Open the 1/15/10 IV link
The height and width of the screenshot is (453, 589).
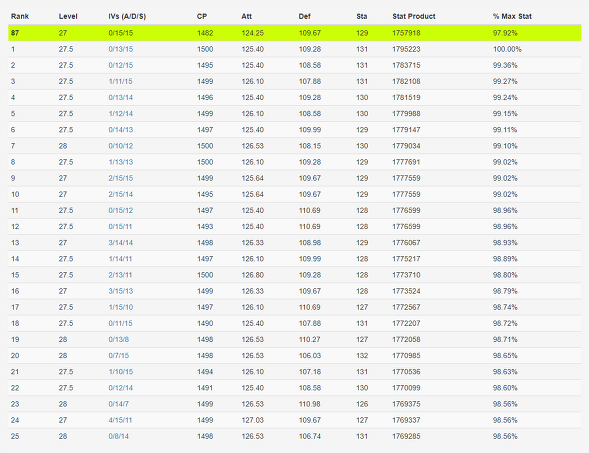[121, 308]
